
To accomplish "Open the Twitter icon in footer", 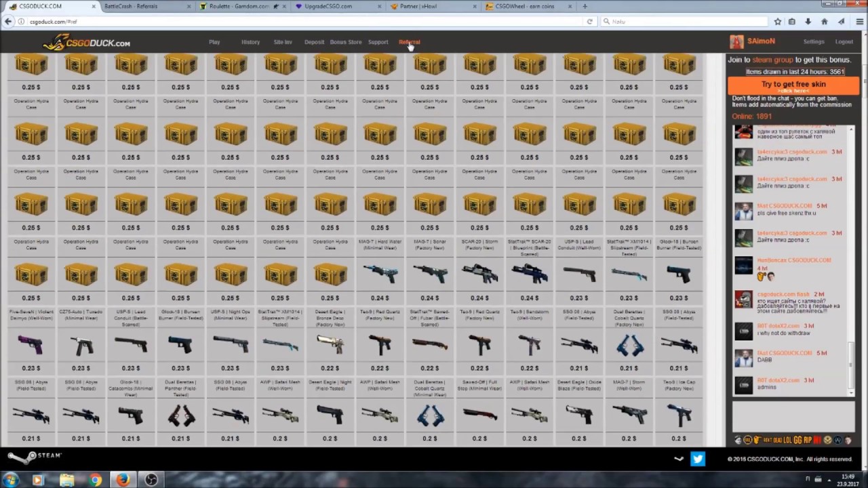I will point(698,459).
